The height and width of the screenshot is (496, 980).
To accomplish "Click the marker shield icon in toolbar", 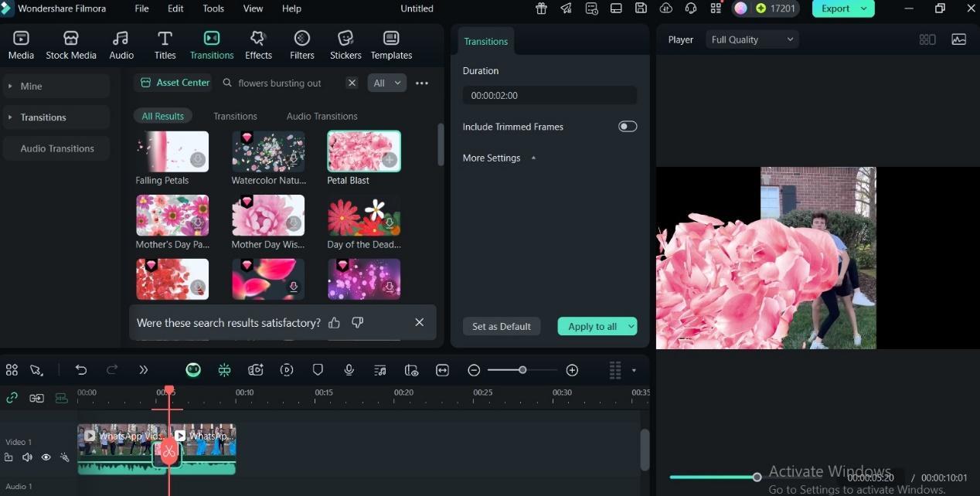I will click(318, 370).
